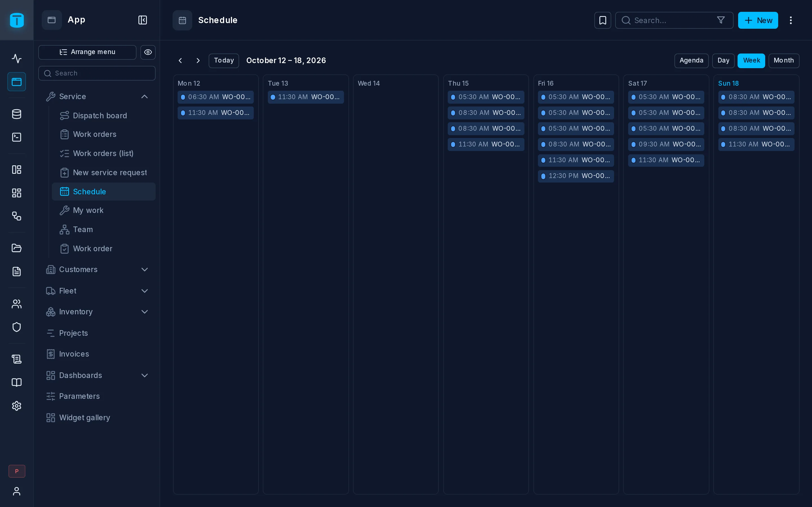This screenshot has width=812, height=507.
Task: Collapse the sidebar panel icon
Action: 143,20
